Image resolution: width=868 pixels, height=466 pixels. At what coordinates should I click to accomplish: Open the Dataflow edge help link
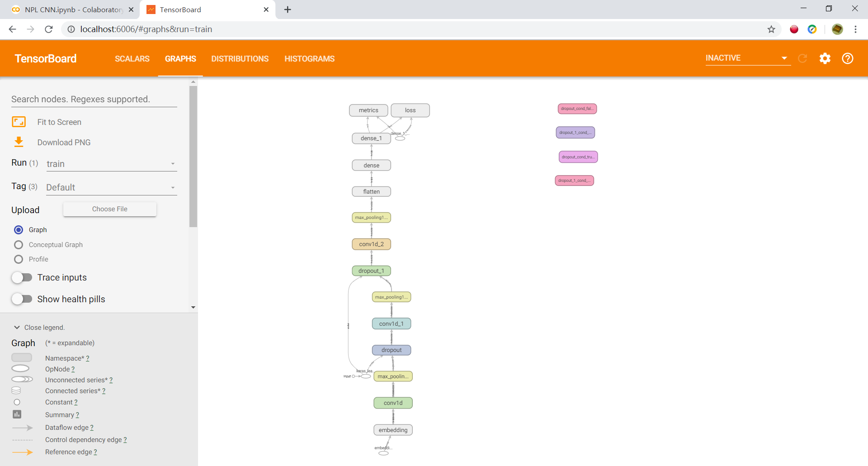(x=91, y=428)
